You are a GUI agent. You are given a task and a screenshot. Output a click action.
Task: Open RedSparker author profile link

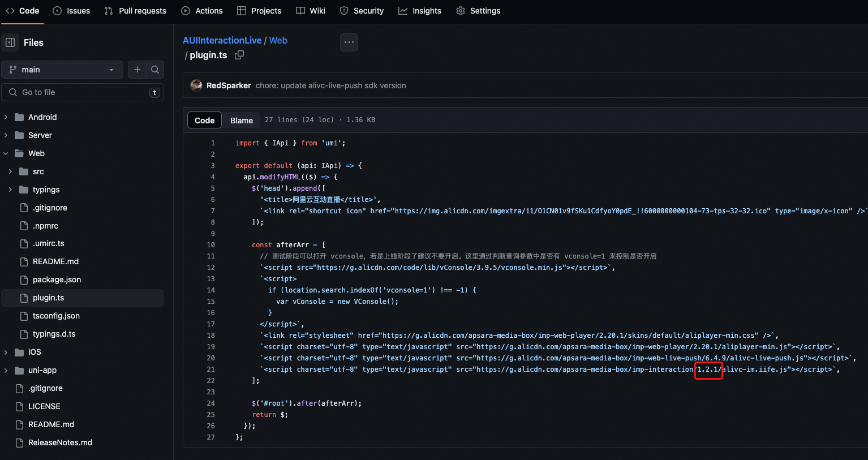229,85
